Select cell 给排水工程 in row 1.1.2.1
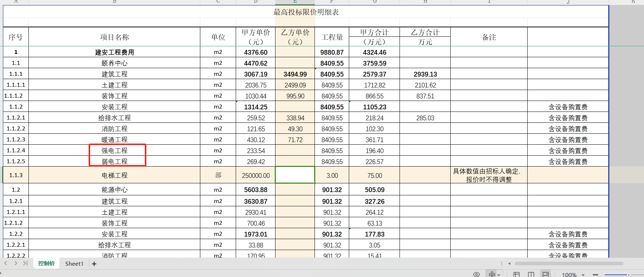This screenshot has height=277, width=644. point(114,118)
